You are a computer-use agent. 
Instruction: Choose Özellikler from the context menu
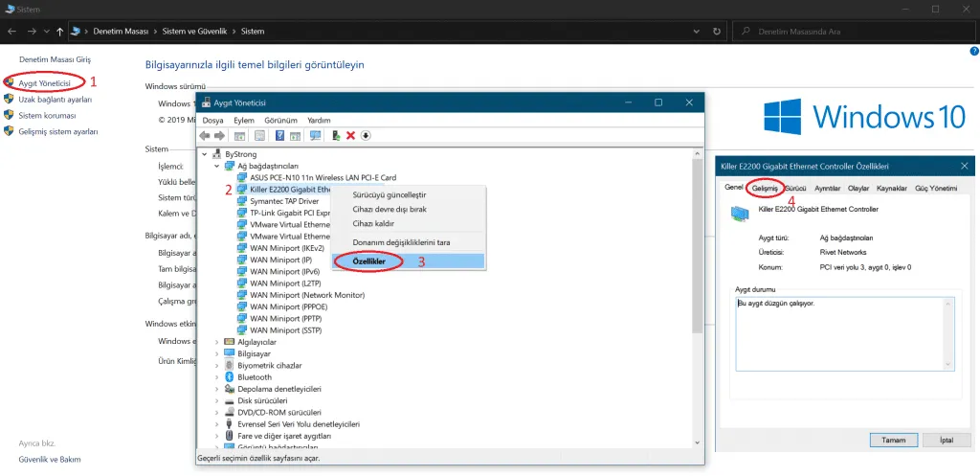click(368, 261)
